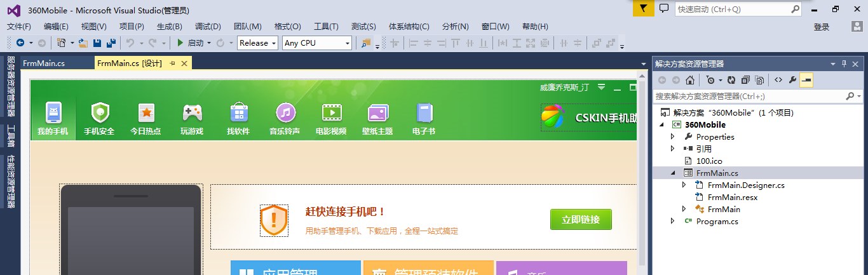This screenshot has height=275, width=868.
Task: Click the navigate backward arrow in toolbar
Action: pyautogui.click(x=20, y=43)
